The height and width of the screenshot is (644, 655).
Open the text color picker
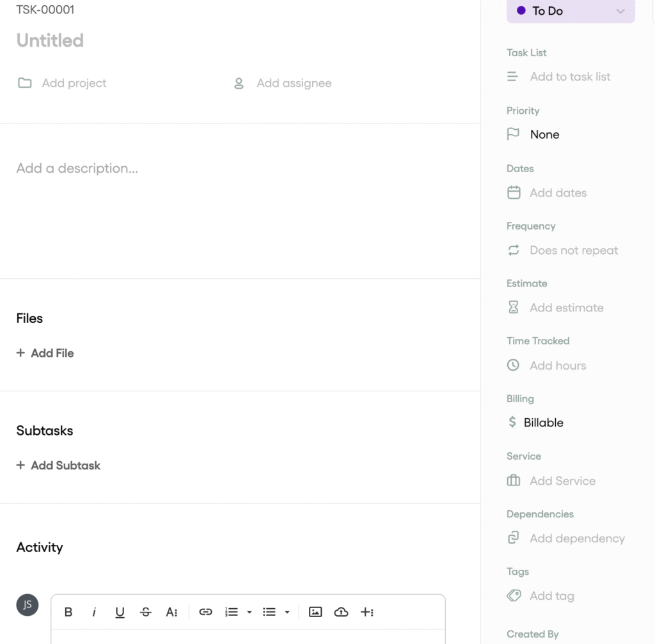point(172,612)
